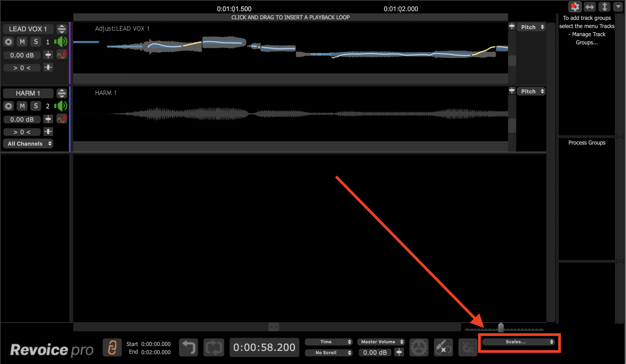
Task: Open settings gear on LEAD VOX 1 track
Action: click(8, 42)
